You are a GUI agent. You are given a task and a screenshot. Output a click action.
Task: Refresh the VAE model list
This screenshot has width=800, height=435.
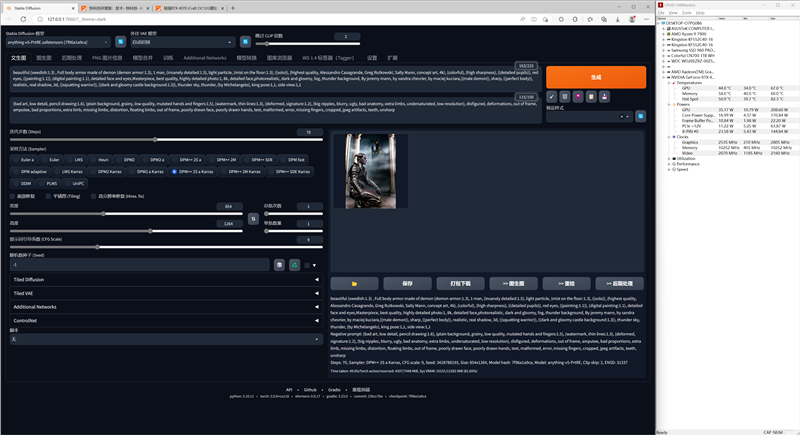(x=245, y=42)
